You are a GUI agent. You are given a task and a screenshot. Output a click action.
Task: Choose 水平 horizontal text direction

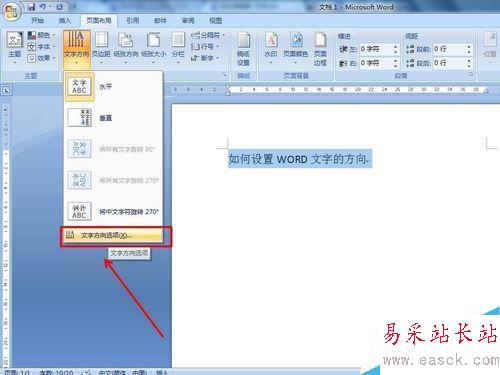(113, 87)
